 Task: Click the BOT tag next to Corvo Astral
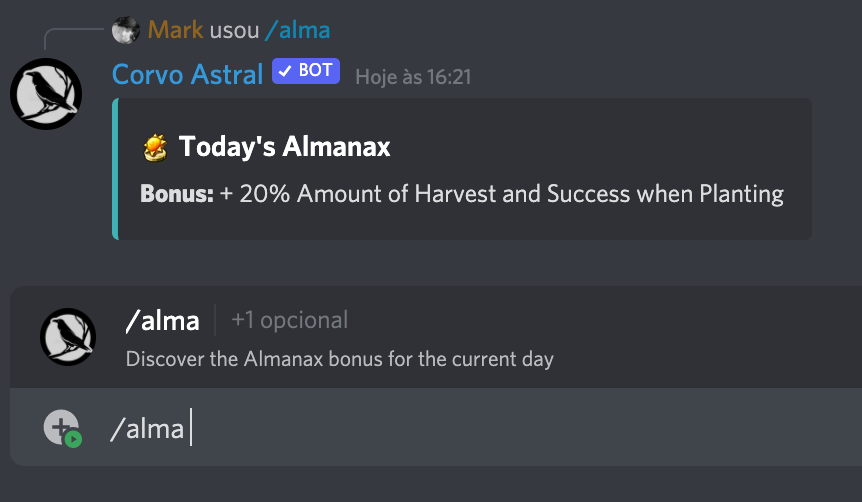(x=306, y=73)
